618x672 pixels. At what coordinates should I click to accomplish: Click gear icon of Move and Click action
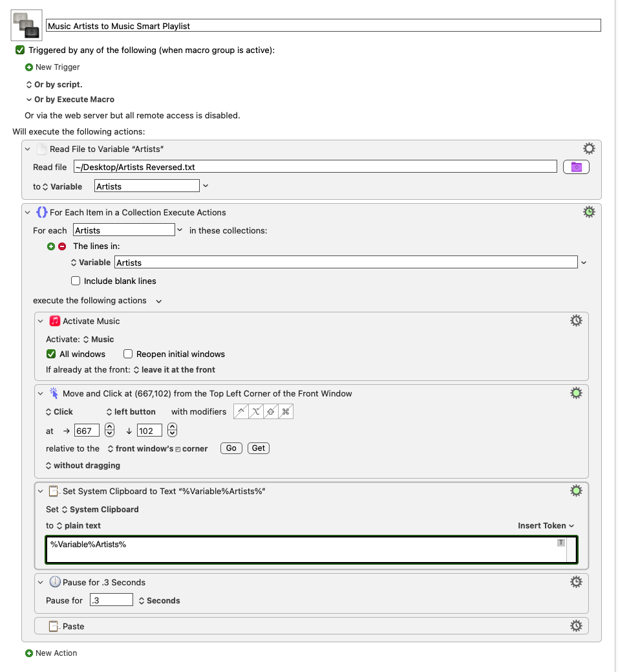point(576,393)
